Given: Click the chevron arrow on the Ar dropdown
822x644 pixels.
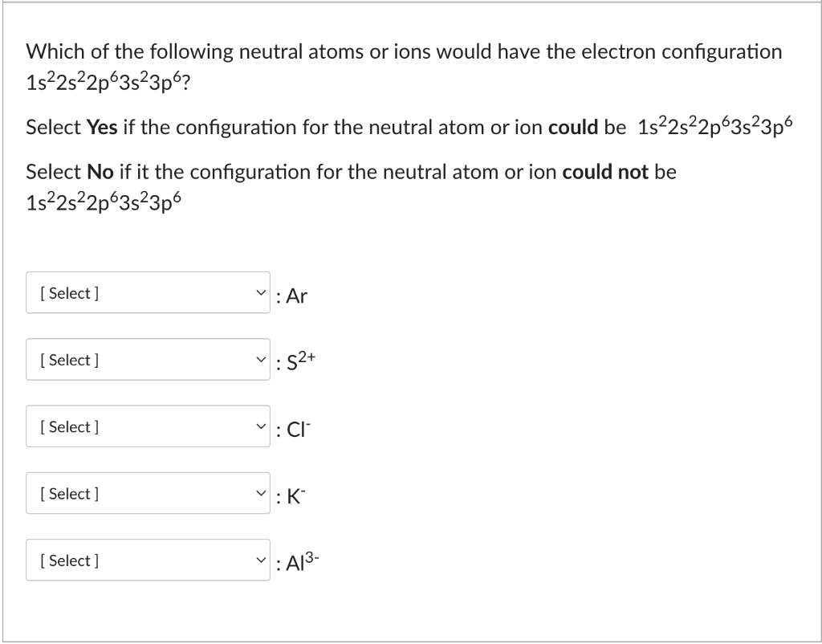Looking at the screenshot, I should (259, 292).
